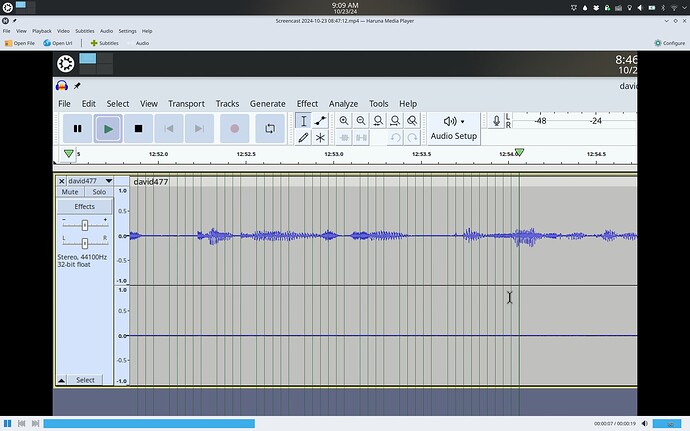690x431 pixels.
Task: Open the Dropbox tray icon
Action: click(x=596, y=7)
